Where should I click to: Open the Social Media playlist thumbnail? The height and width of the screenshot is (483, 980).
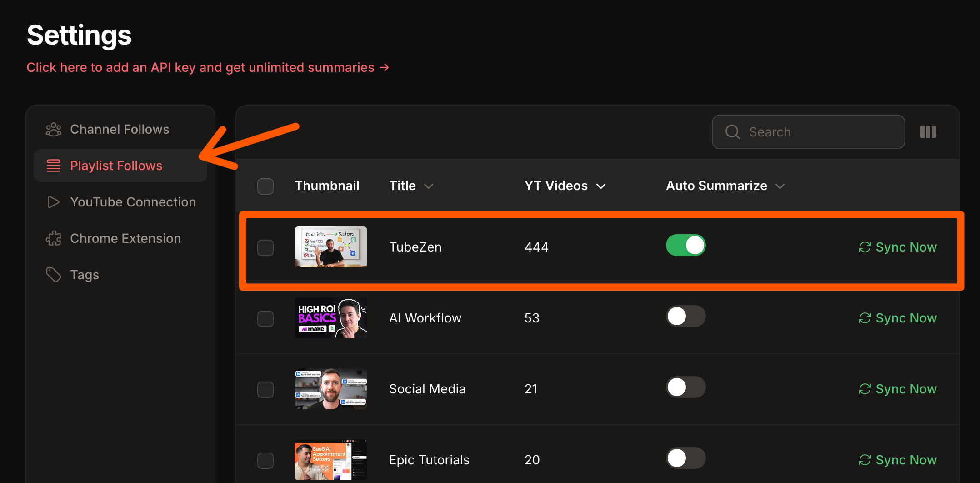[331, 389]
